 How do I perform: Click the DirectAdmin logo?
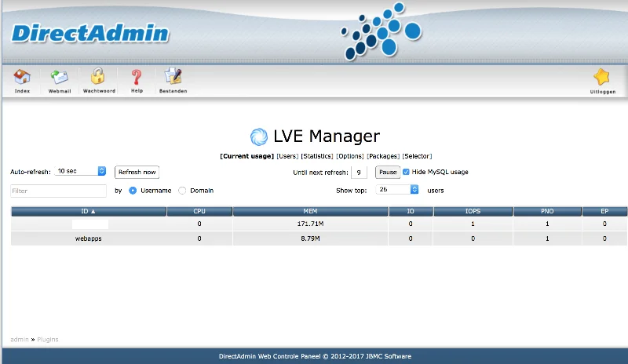(90, 33)
